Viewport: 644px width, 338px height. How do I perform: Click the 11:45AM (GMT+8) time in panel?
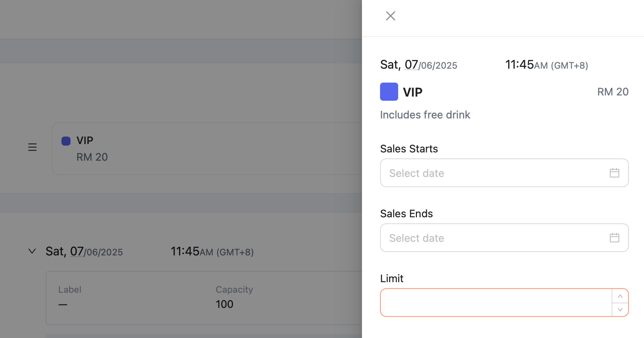tap(546, 65)
